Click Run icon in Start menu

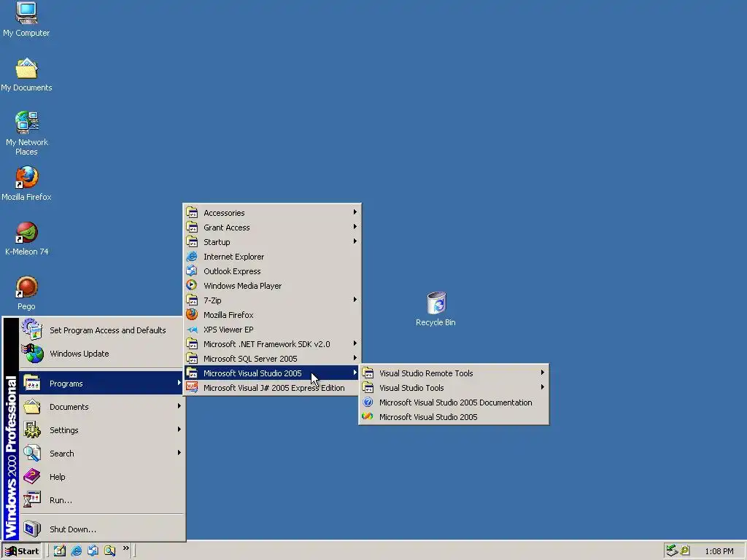click(x=32, y=499)
